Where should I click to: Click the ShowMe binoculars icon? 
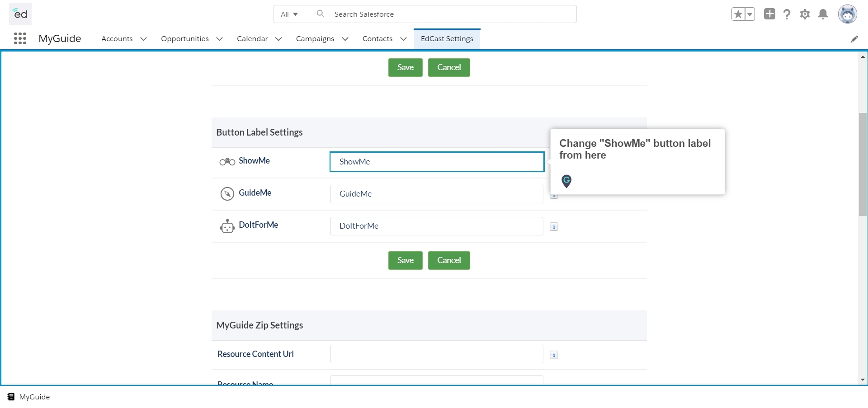click(227, 162)
